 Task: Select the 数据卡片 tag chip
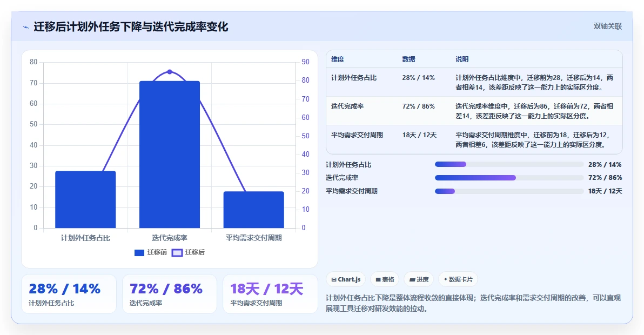pos(458,279)
